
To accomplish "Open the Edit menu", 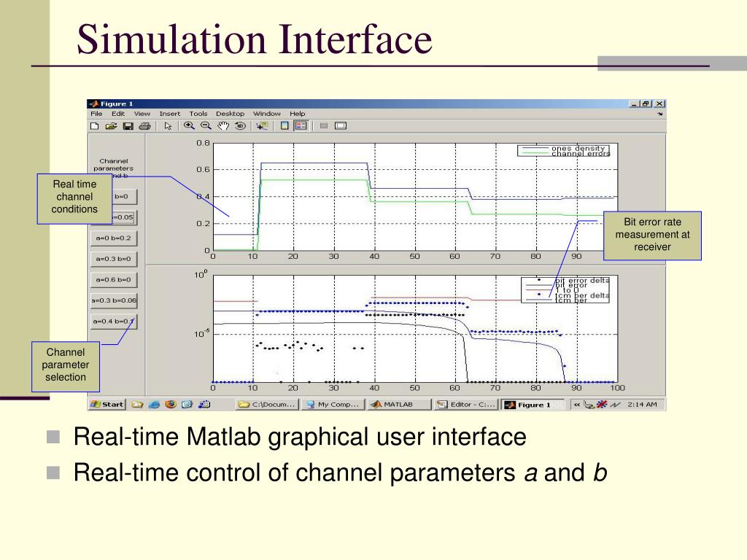I will point(118,114).
